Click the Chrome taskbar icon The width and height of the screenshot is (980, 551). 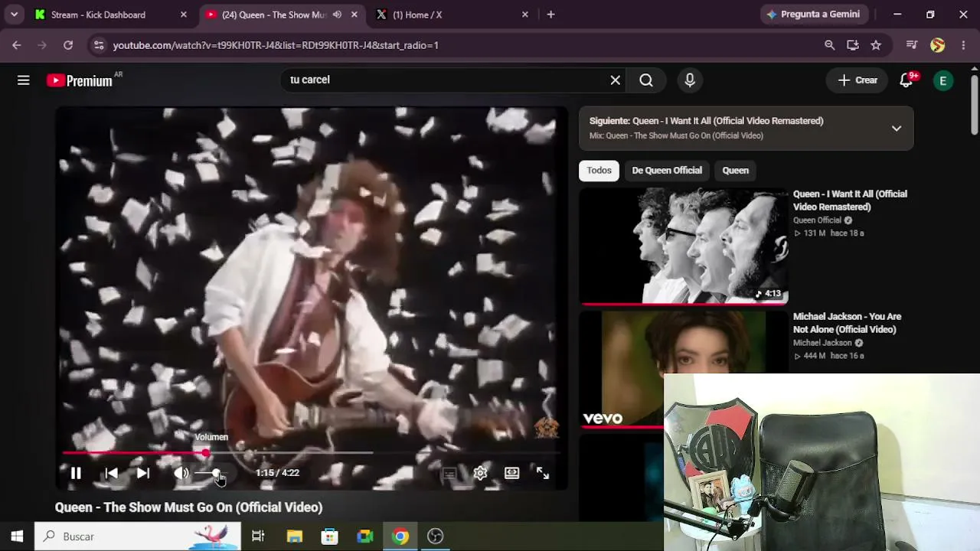pyautogui.click(x=400, y=536)
